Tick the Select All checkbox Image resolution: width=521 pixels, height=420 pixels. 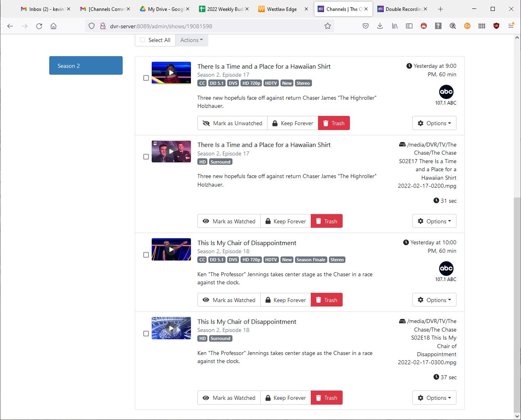pos(142,40)
